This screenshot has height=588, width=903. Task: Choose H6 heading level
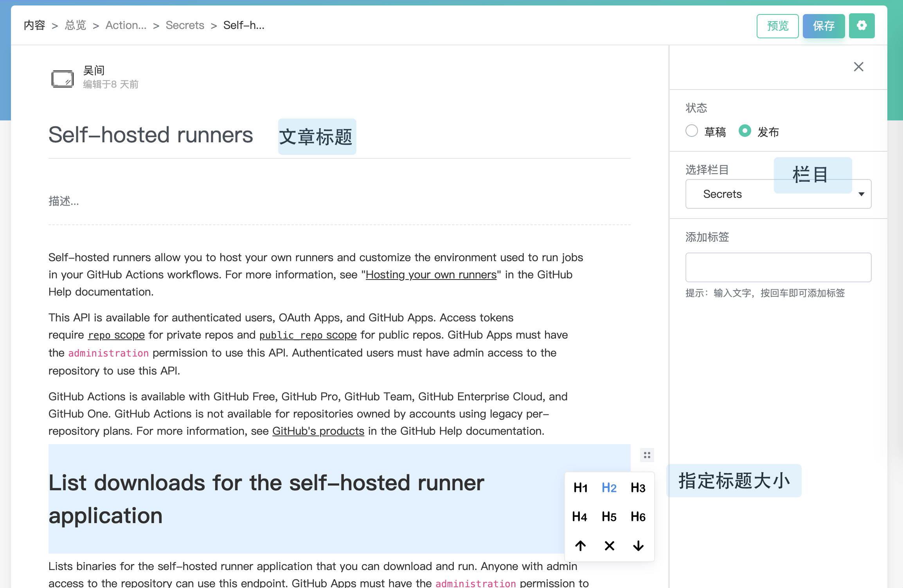[638, 516]
